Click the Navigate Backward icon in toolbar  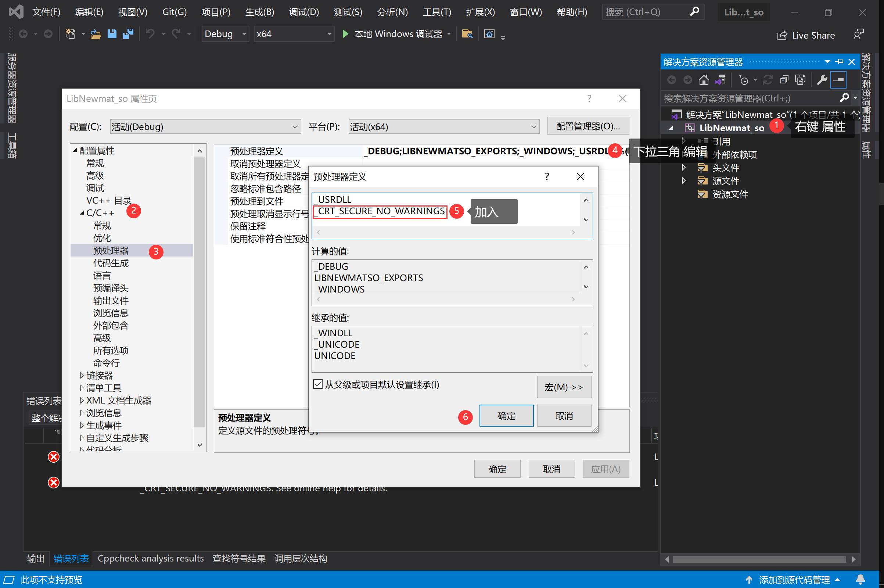(x=23, y=34)
